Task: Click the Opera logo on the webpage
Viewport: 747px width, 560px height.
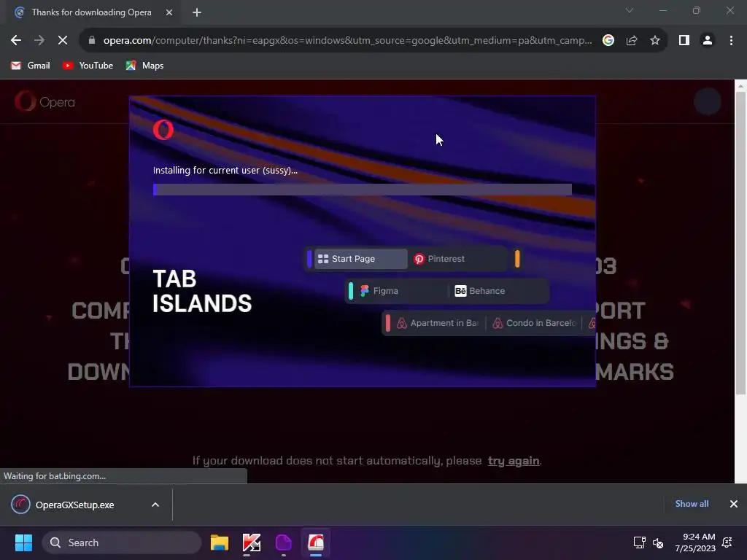Action: (44, 101)
